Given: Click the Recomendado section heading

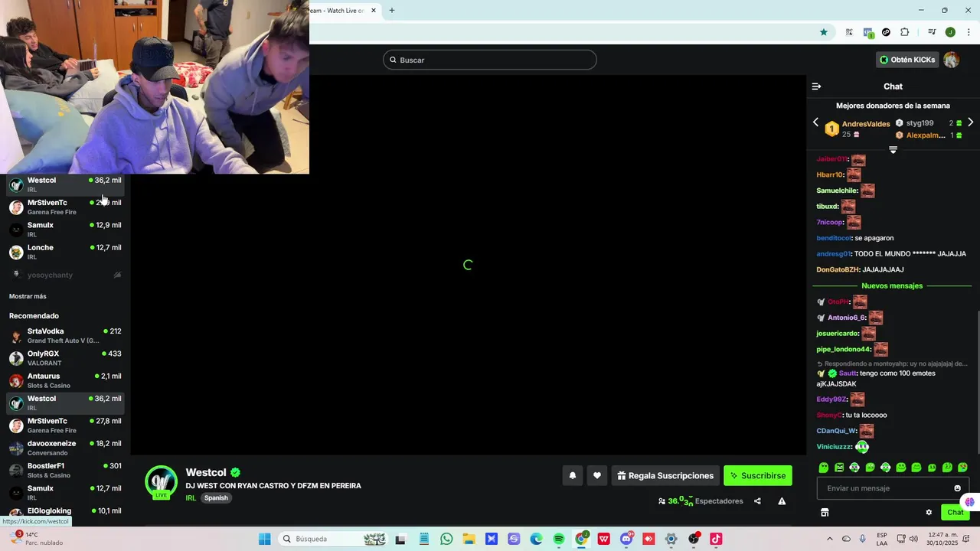Looking at the screenshot, I should click(34, 315).
